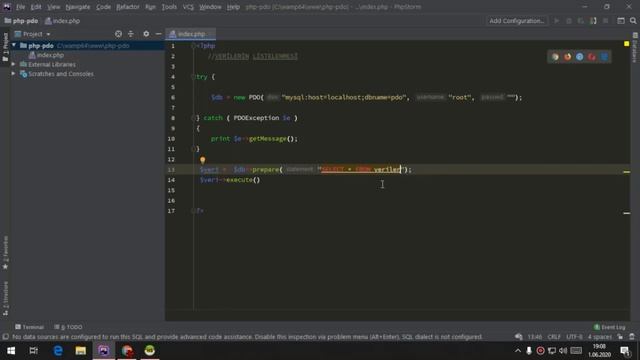The height and width of the screenshot is (360, 640).
Task: Click Add Configuration button
Action: (x=516, y=21)
